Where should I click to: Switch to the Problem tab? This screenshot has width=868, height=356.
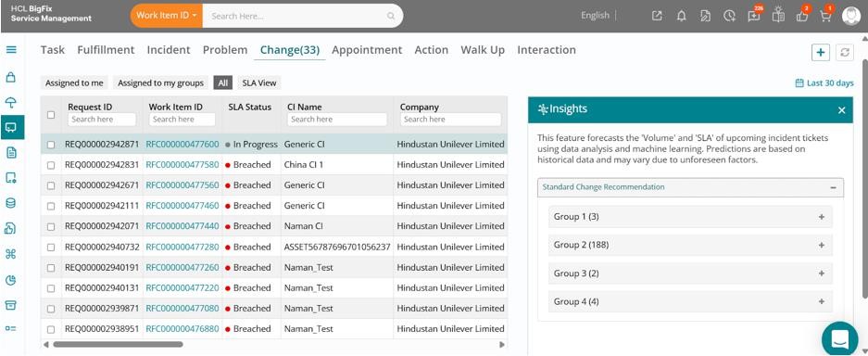pos(225,50)
